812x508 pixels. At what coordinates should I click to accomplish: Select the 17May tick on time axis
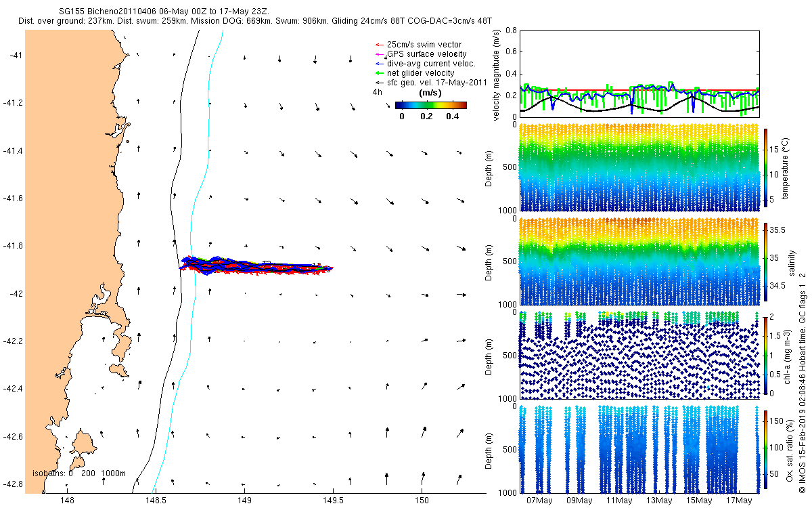(739, 501)
